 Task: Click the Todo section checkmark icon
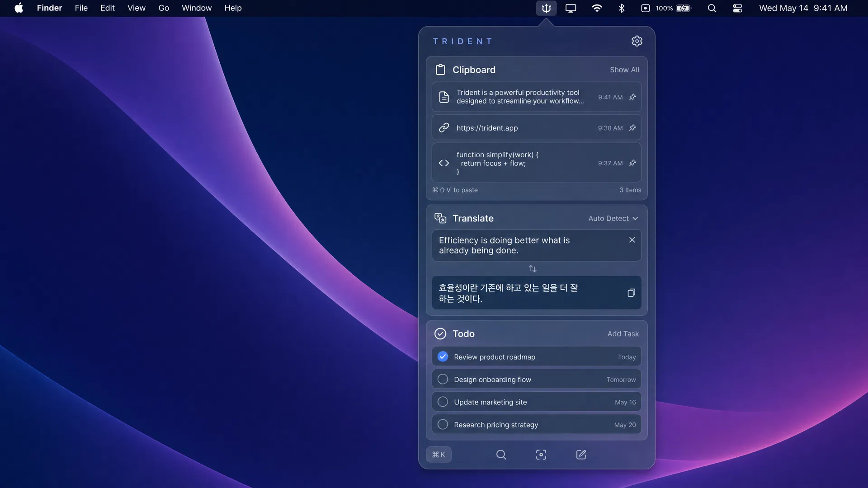(x=440, y=334)
